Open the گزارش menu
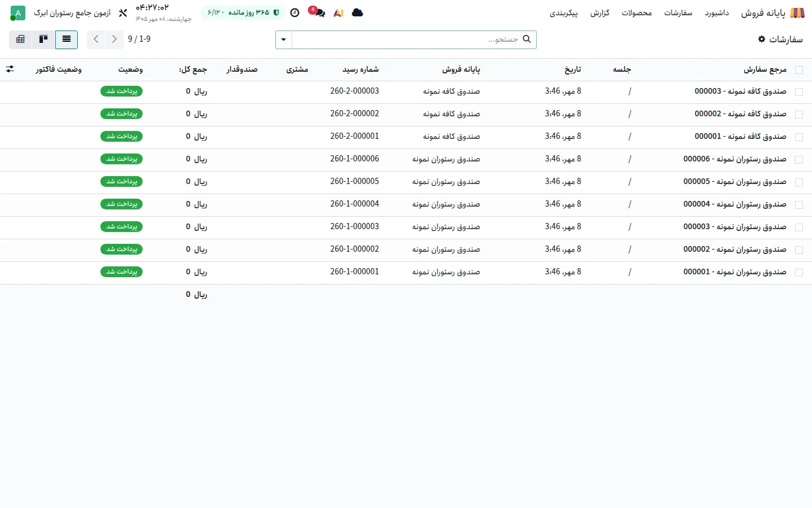 pos(600,13)
